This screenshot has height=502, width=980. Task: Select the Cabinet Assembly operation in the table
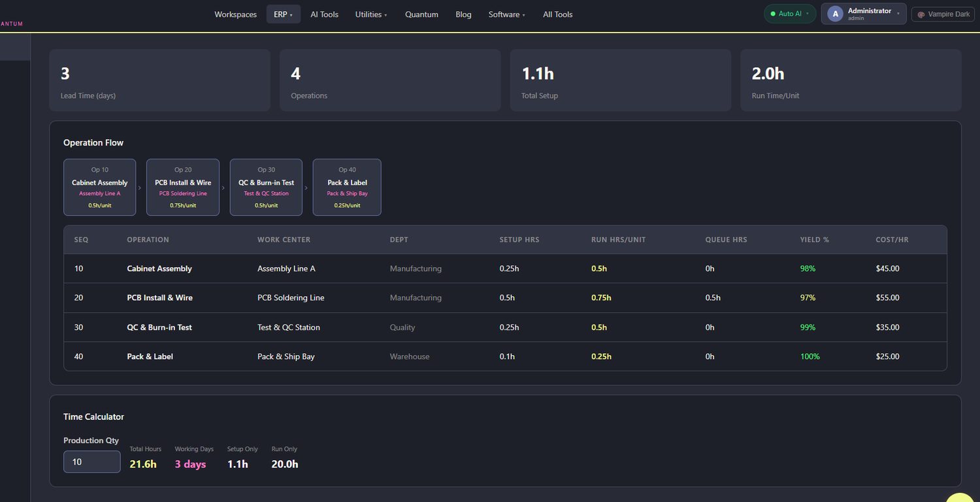tap(159, 268)
